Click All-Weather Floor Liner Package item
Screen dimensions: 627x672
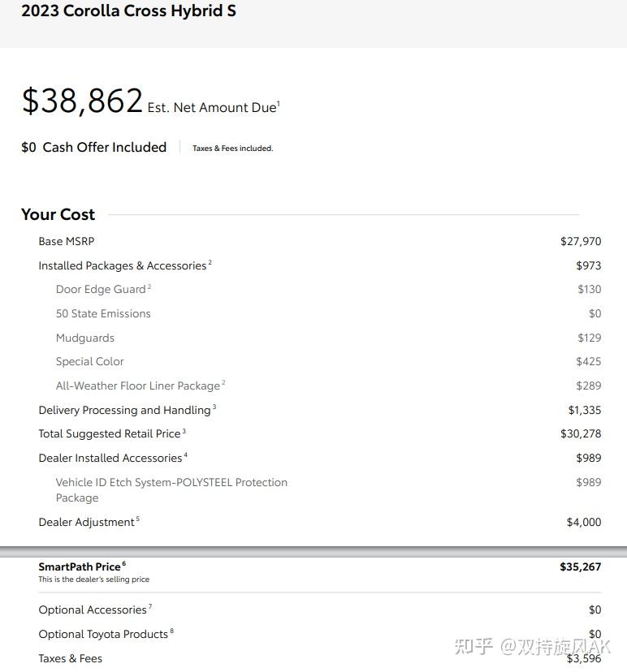(141, 386)
